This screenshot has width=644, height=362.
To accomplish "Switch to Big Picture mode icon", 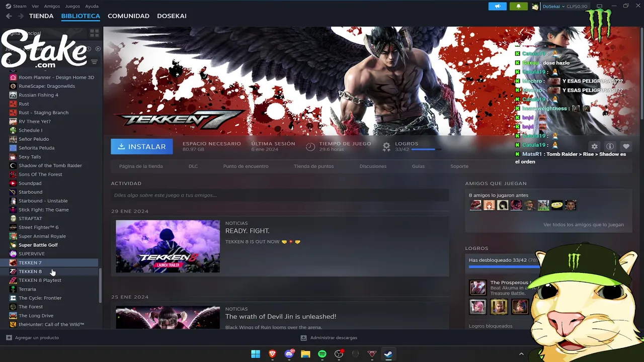I will coord(599,6).
